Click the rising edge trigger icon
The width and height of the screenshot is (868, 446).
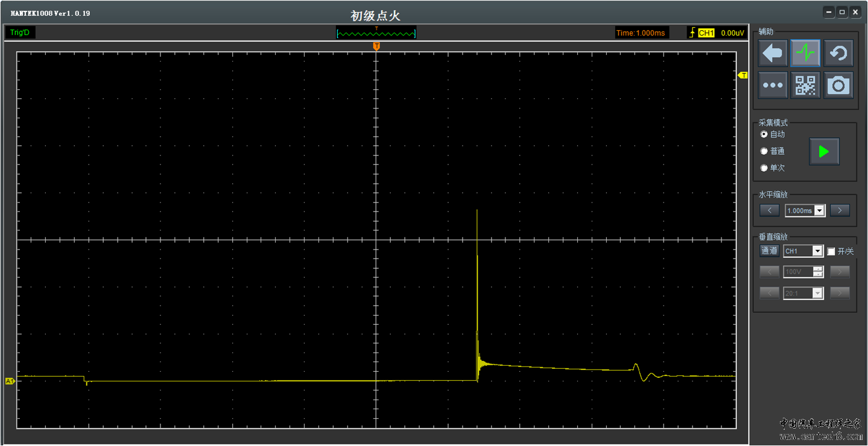click(692, 33)
